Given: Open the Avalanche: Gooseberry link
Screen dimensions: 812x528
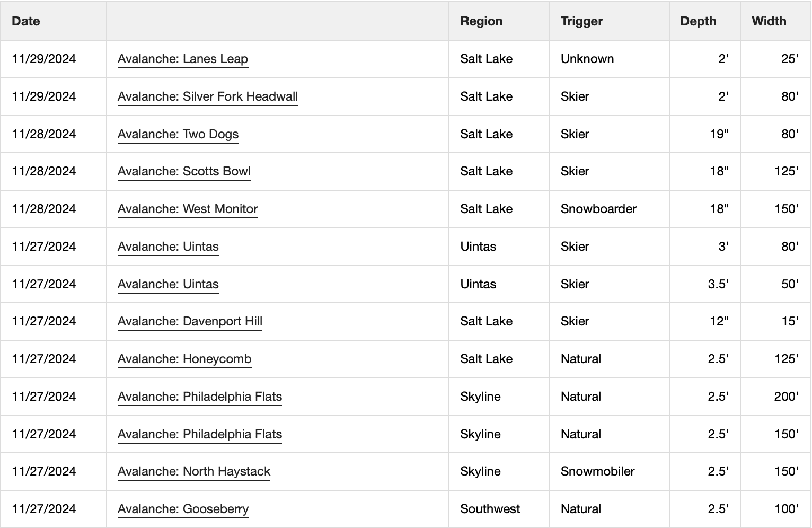Looking at the screenshot, I should click(183, 509).
